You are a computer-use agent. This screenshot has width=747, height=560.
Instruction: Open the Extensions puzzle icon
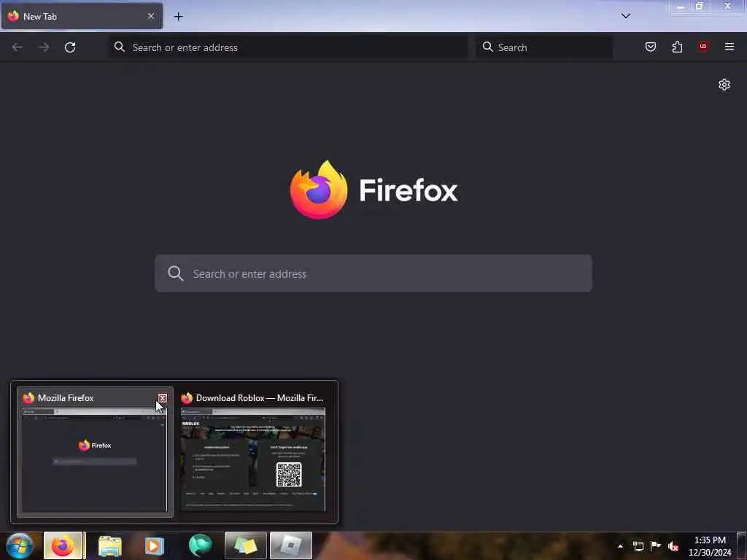[677, 47]
